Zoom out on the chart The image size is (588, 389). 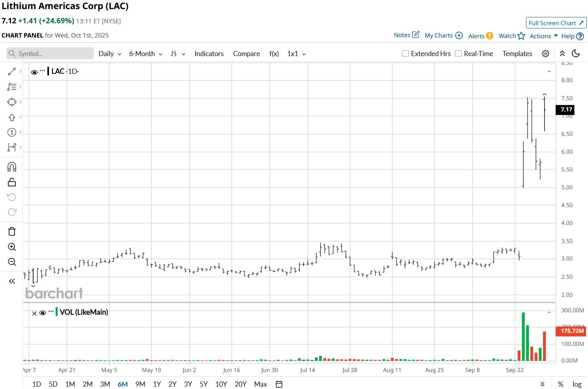(x=12, y=262)
